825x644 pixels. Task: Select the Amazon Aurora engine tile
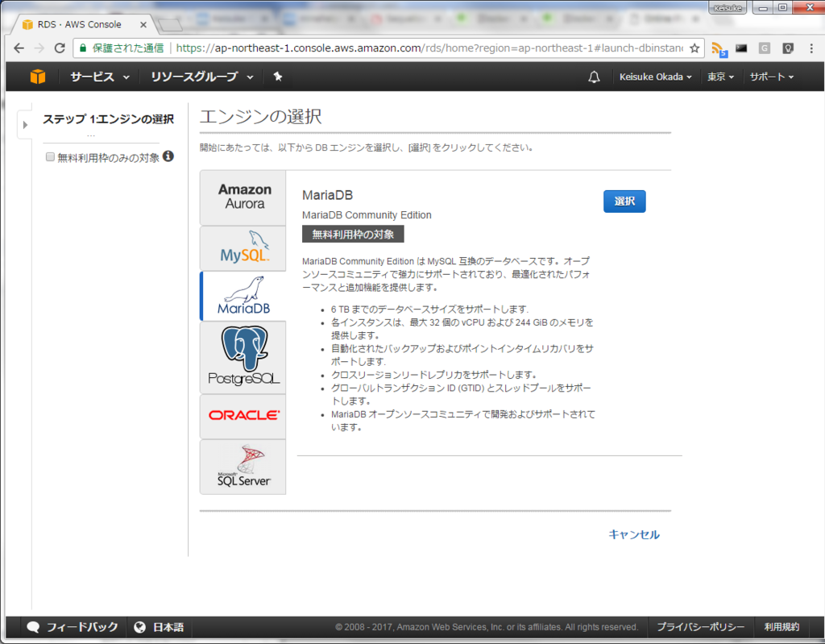tap(243, 197)
